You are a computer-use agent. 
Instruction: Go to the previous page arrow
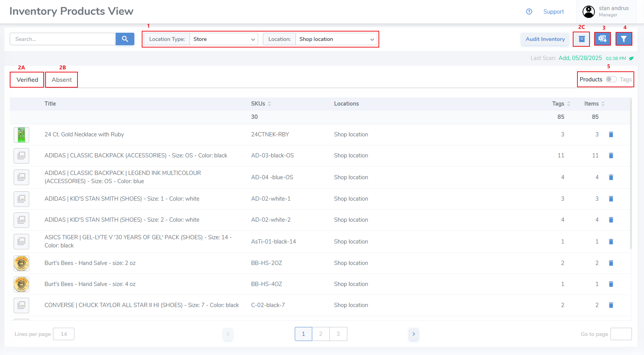(x=228, y=334)
